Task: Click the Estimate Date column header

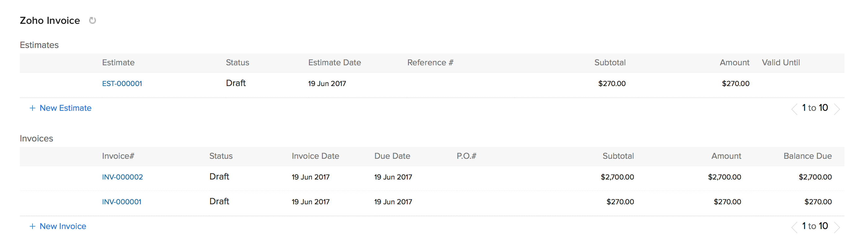Action: [x=334, y=63]
